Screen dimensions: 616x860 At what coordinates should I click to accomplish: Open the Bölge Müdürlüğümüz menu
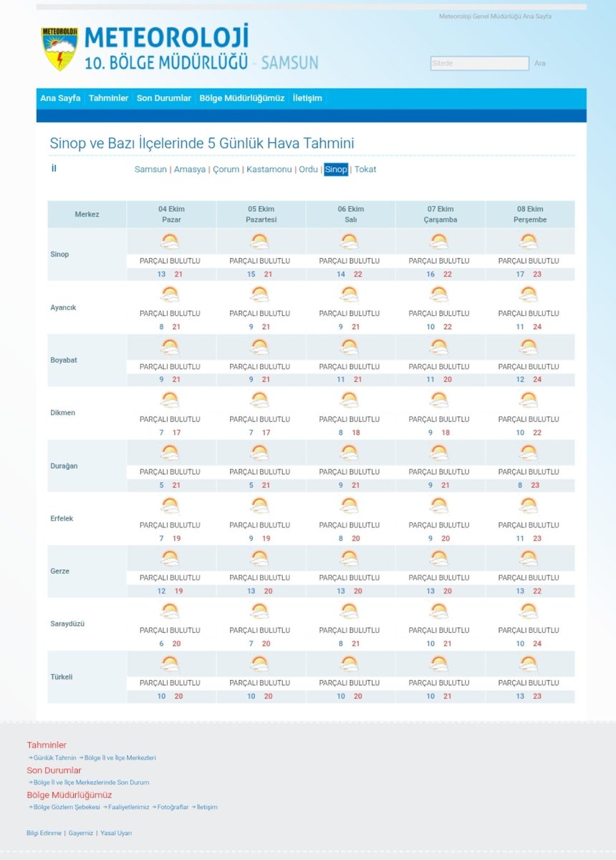[242, 98]
